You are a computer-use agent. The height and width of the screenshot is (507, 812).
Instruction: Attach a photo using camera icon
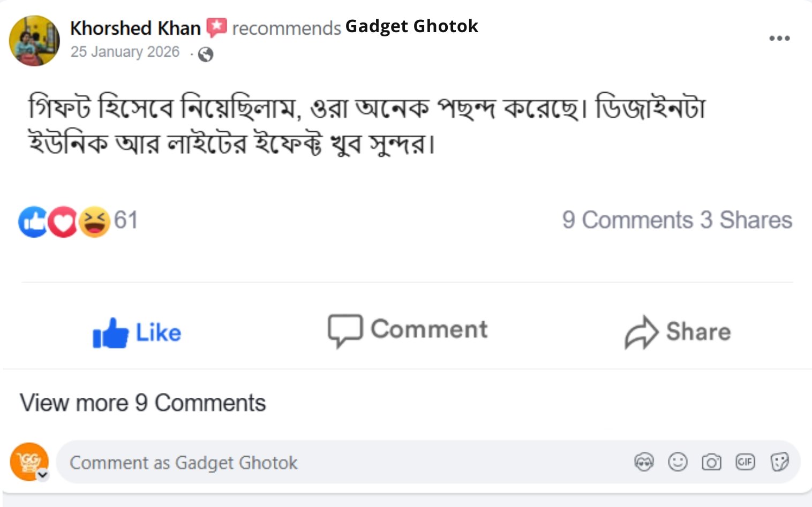(x=711, y=461)
